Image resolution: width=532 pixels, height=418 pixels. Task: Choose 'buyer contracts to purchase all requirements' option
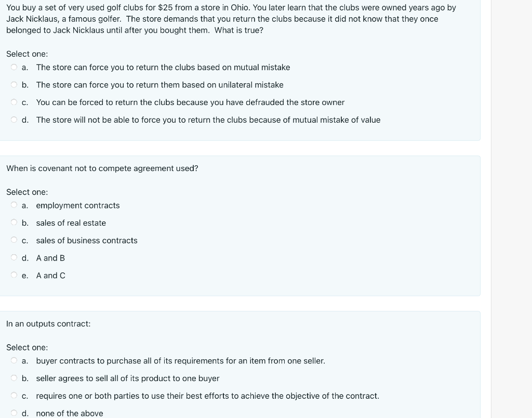point(14,360)
